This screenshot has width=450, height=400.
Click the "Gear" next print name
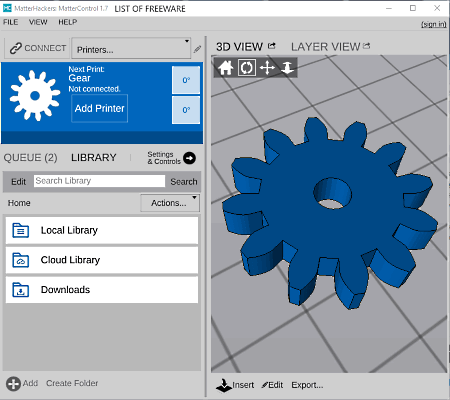pos(79,78)
